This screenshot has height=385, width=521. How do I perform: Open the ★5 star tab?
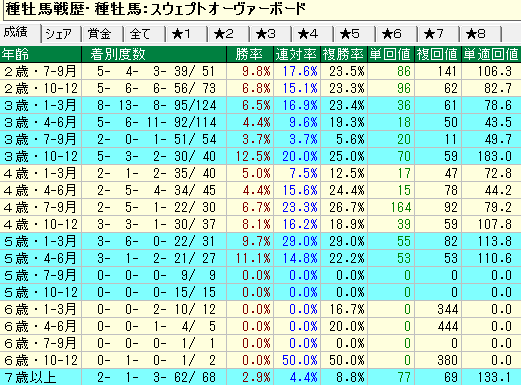[x=354, y=34]
